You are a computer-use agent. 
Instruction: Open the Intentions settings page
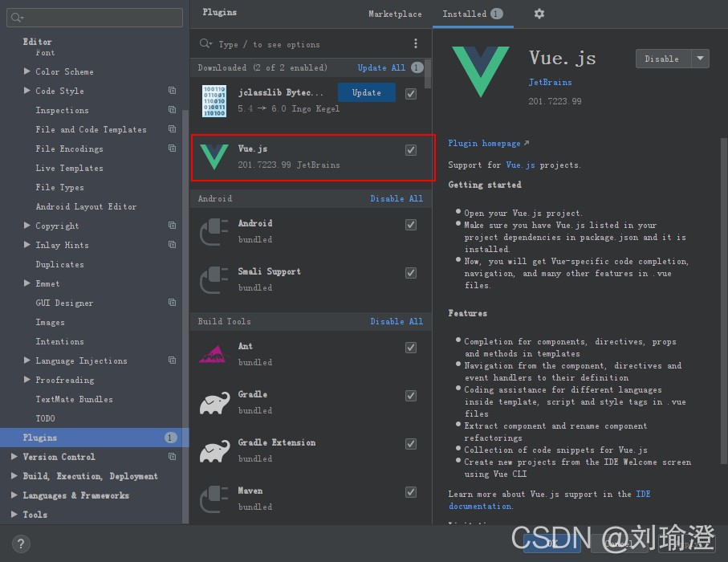click(x=60, y=341)
